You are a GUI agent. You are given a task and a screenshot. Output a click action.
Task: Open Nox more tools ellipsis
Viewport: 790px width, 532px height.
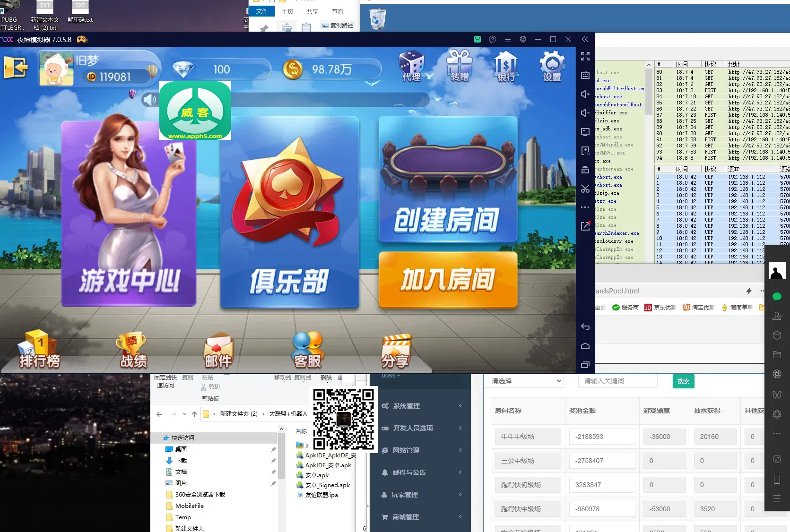click(585, 207)
